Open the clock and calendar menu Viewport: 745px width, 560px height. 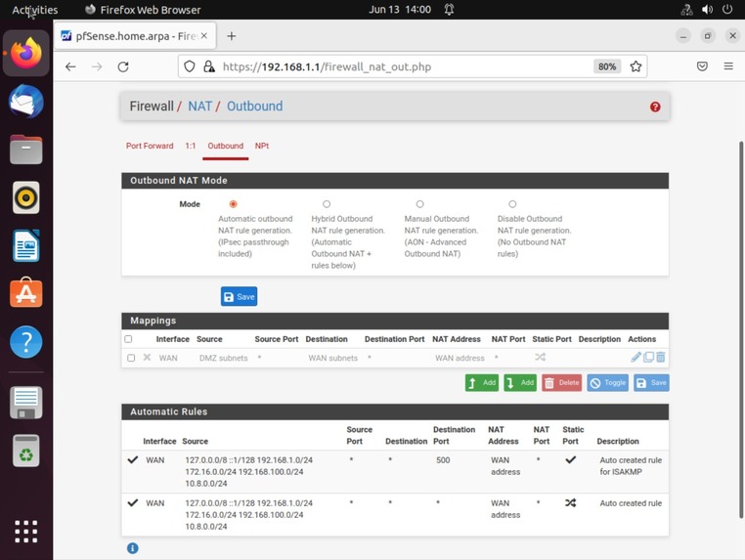(400, 10)
